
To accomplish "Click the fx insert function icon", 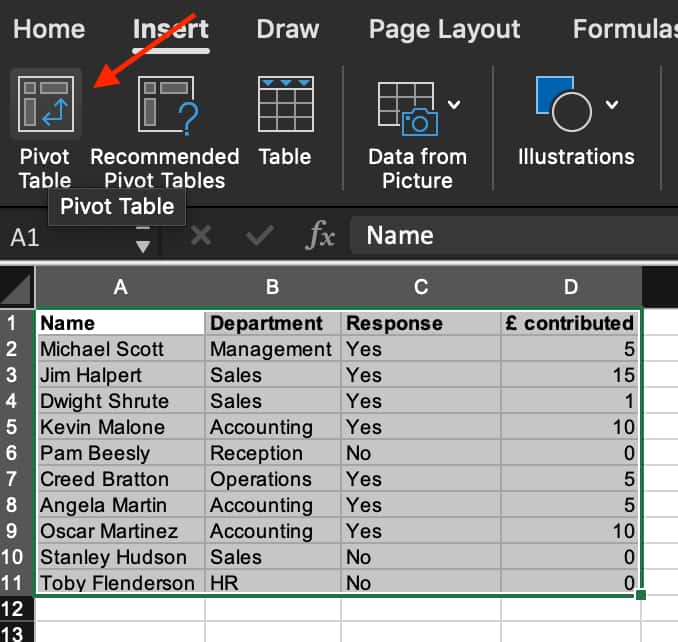I will 320,235.
